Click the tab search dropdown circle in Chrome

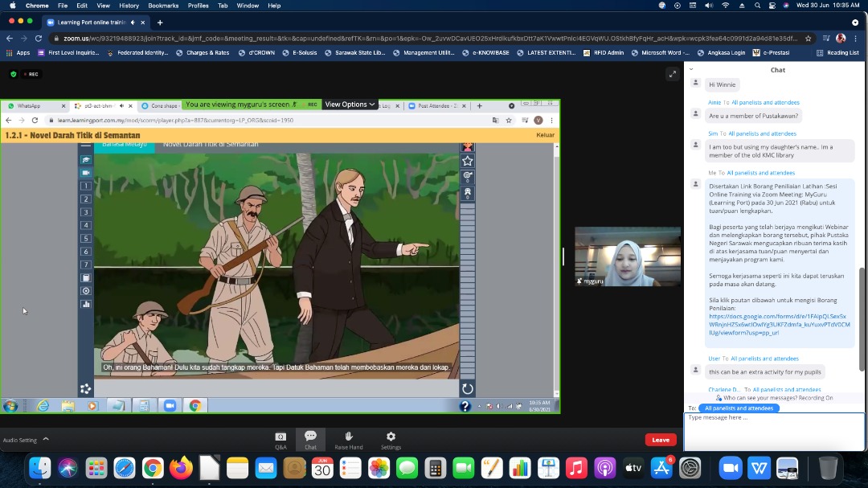pyautogui.click(x=854, y=23)
